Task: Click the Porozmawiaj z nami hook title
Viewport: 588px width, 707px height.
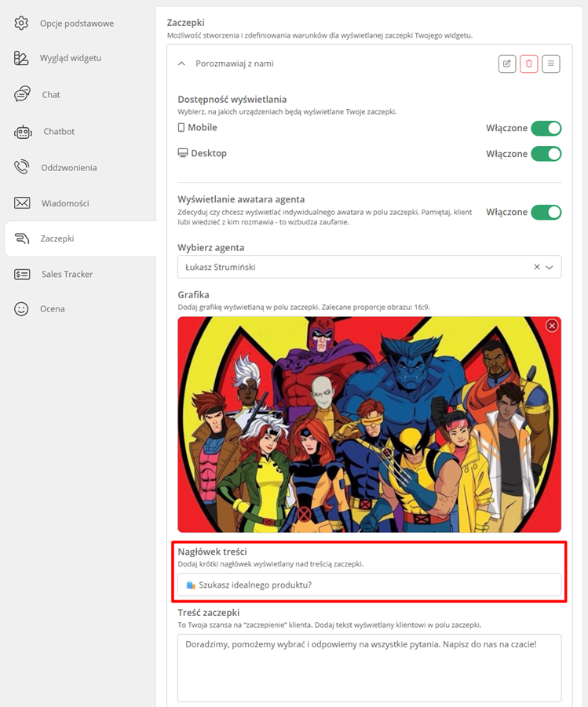Action: [235, 64]
